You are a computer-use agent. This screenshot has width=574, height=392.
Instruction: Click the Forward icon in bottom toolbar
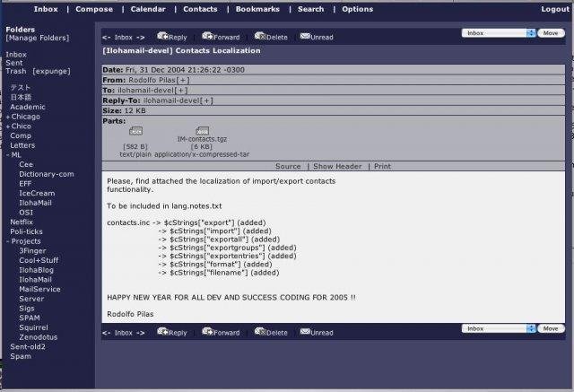[x=207, y=332]
